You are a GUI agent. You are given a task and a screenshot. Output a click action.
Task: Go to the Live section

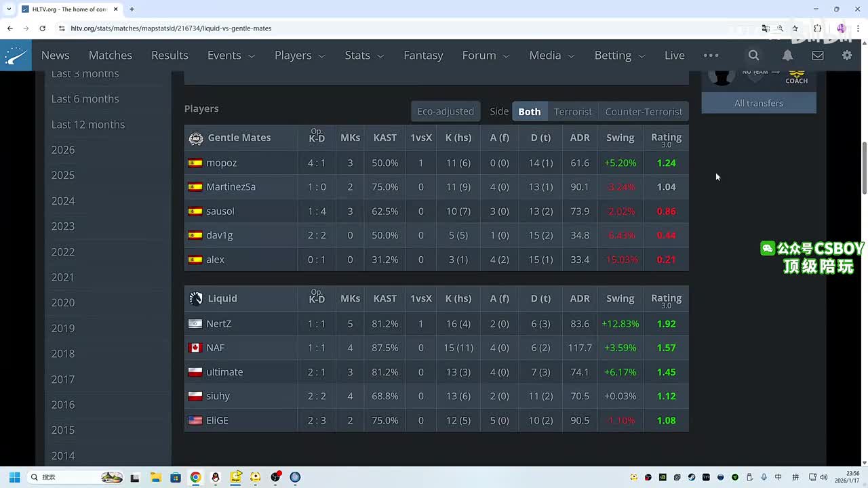point(675,56)
